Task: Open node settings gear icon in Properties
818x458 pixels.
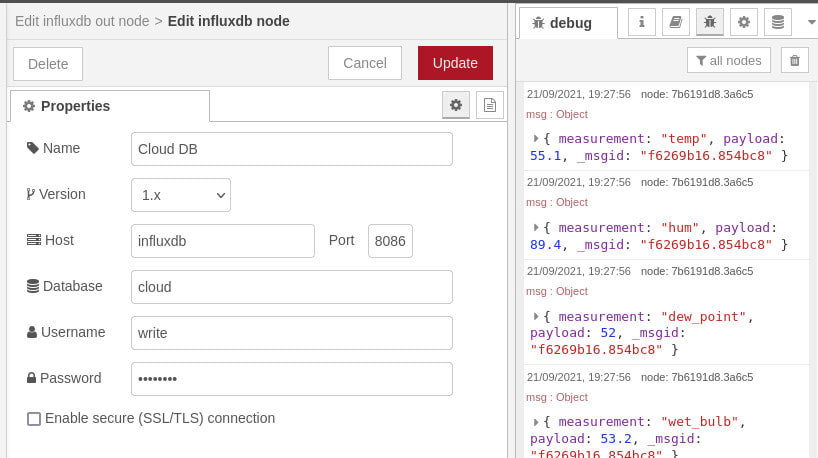Action: (456, 105)
